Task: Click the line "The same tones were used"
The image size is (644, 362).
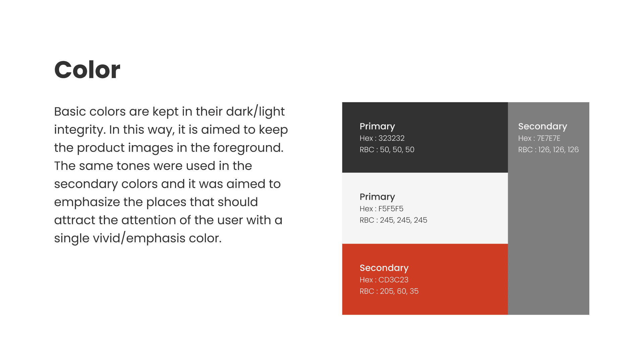Action: point(153,166)
